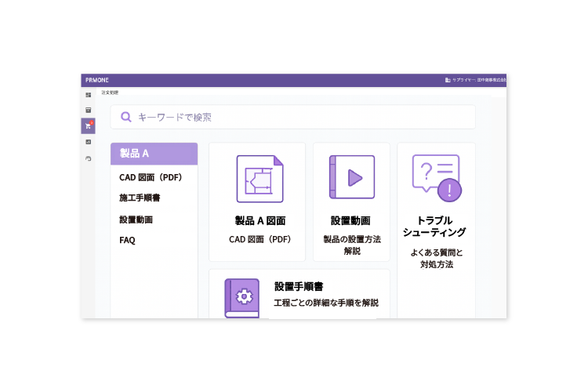Viewport: 588px width, 392px height.
Task: Open 施工手順書 from the left menu
Action: pyautogui.click(x=140, y=198)
